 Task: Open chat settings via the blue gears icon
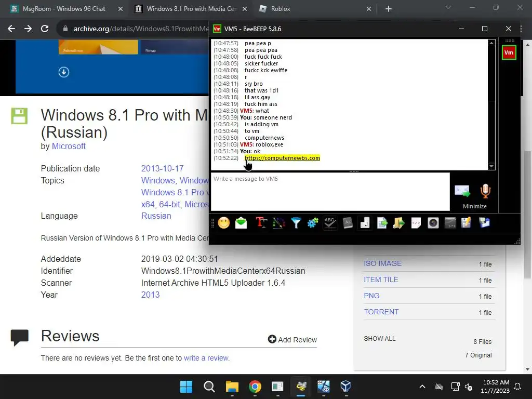313,223
